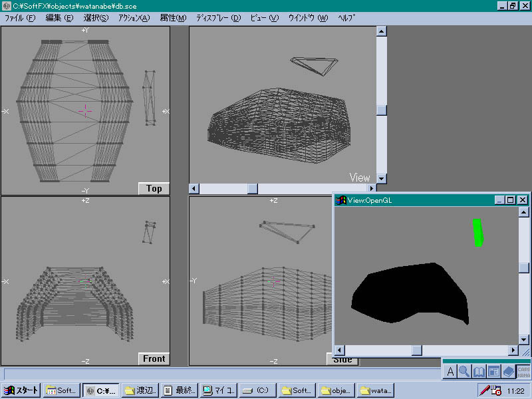Open the ファイル (F) menu
This screenshot has height=399, width=532.
(x=19, y=18)
